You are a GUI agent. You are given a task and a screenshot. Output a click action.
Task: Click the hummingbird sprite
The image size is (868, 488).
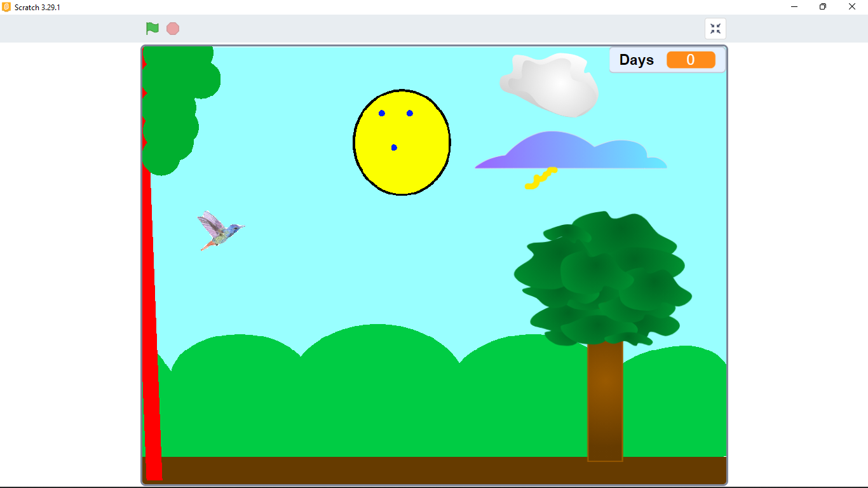pos(220,231)
